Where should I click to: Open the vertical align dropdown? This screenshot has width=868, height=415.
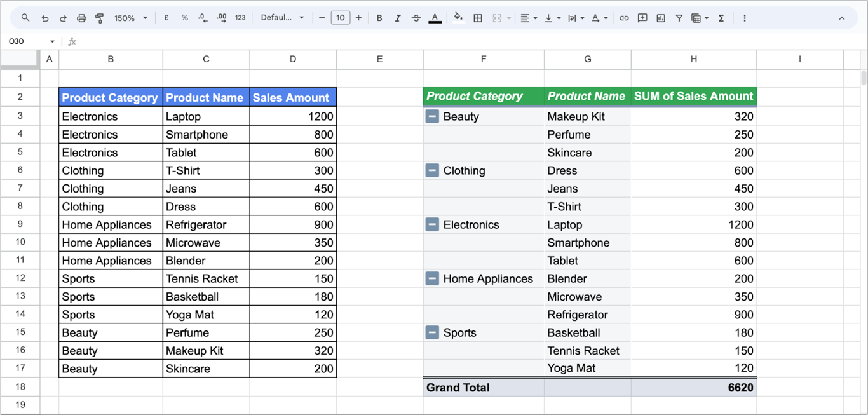(552, 18)
